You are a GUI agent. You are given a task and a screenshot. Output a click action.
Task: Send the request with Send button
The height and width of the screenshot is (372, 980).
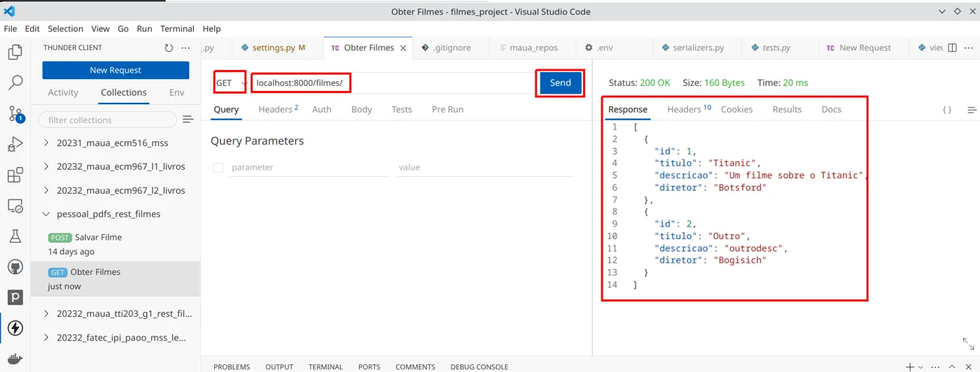(x=560, y=83)
